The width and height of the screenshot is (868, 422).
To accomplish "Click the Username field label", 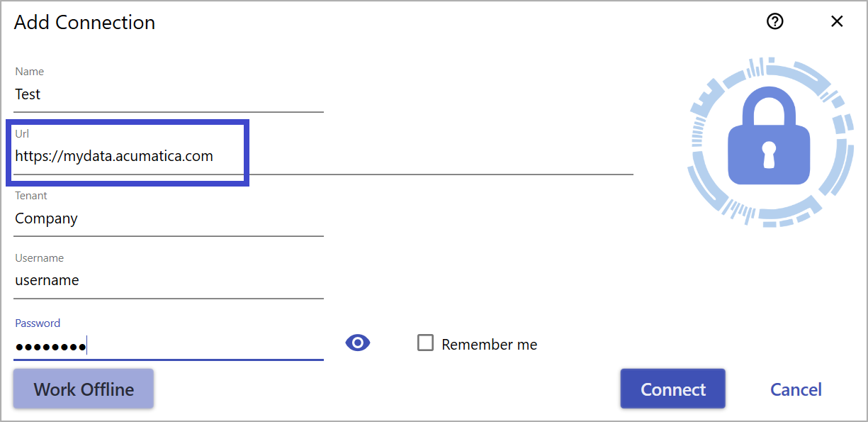I will (x=40, y=258).
